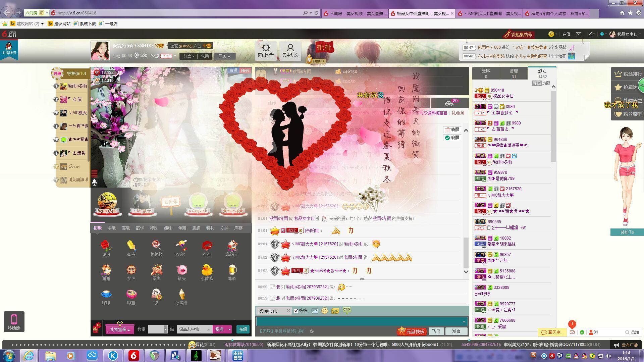Click the 飞屏 fly-screen button

[436, 331]
